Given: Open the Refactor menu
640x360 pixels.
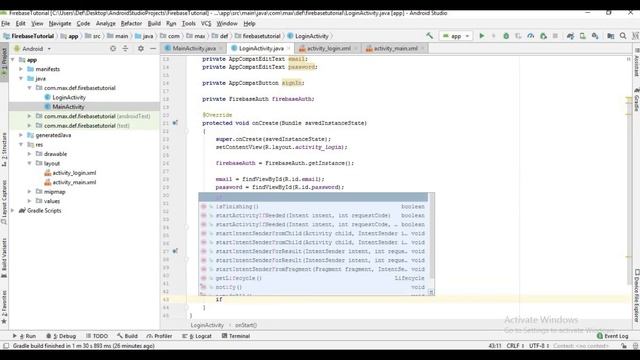Looking at the screenshot, I should (x=131, y=24).
